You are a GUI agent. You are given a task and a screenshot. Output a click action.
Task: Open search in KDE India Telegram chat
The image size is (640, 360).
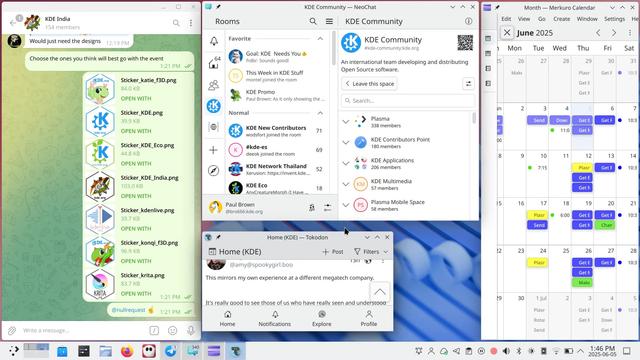click(176, 23)
